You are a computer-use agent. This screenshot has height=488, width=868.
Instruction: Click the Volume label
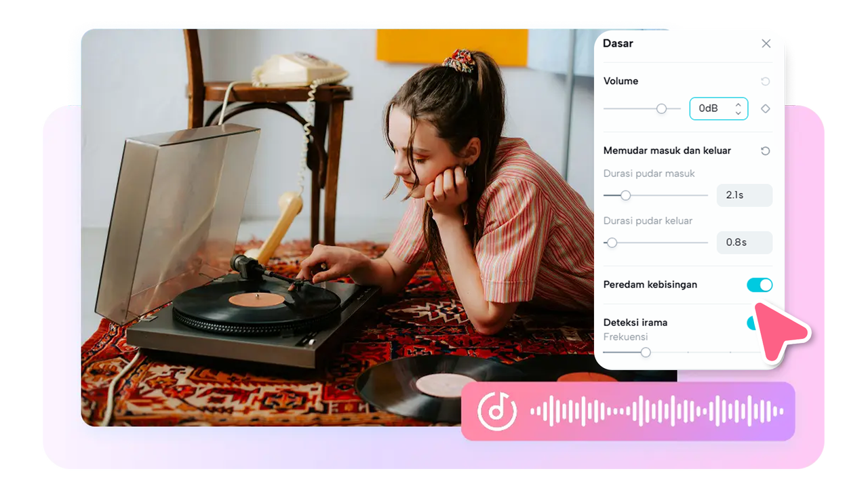pyautogui.click(x=620, y=81)
